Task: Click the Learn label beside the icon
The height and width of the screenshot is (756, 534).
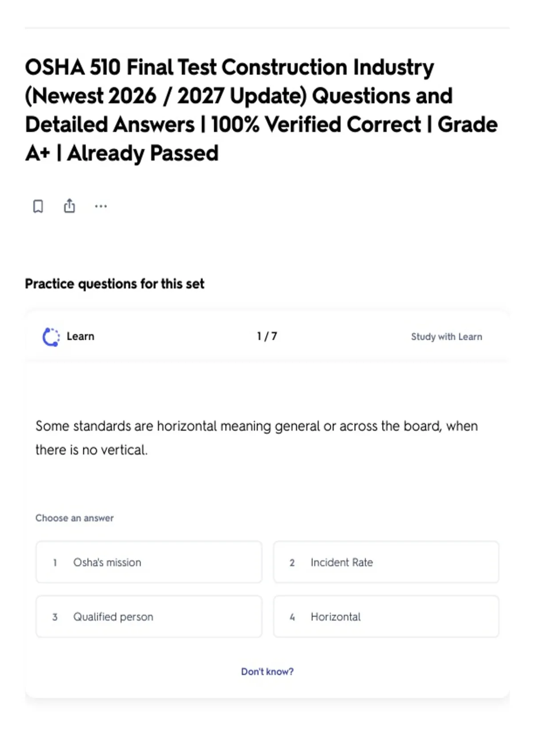Action: pyautogui.click(x=81, y=336)
